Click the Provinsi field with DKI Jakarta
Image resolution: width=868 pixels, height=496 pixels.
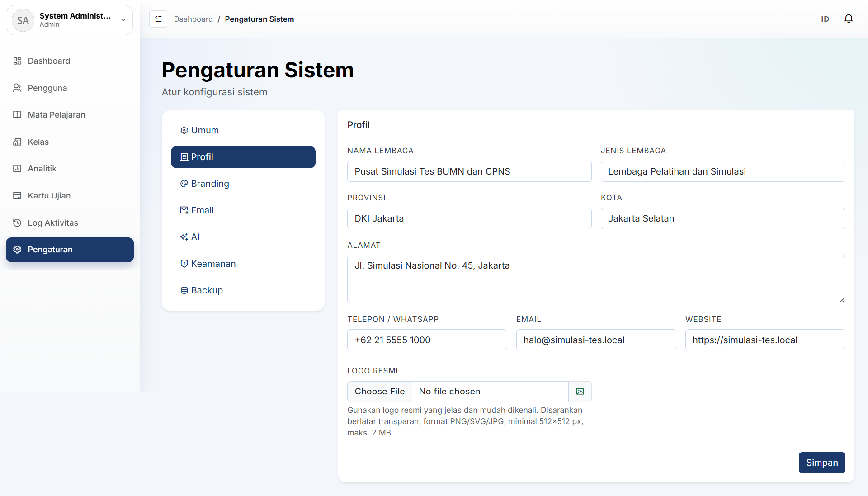[x=469, y=218]
